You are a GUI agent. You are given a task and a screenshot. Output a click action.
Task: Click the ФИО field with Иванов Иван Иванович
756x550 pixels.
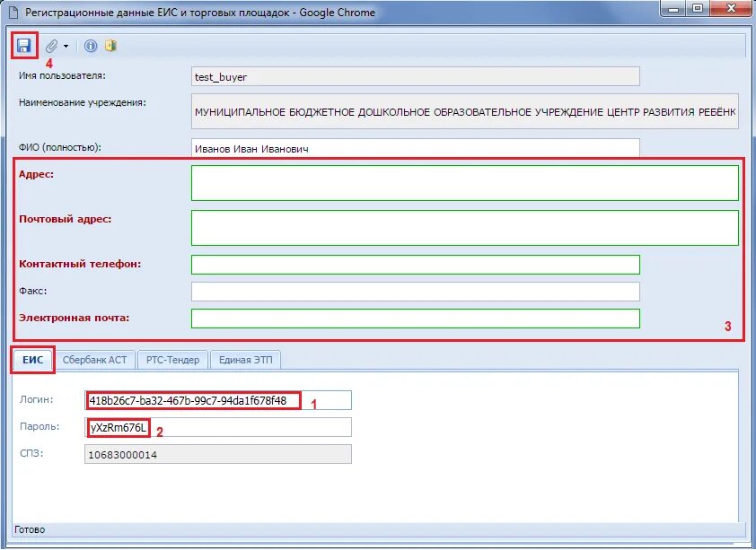coord(415,148)
